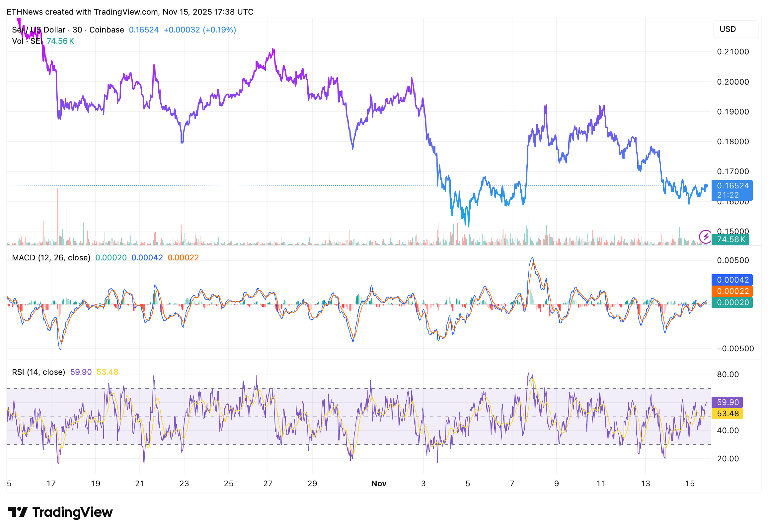Click the blue 0.00042 MACD axis tag
Screen dimensions: 768x532
[x=731, y=280]
